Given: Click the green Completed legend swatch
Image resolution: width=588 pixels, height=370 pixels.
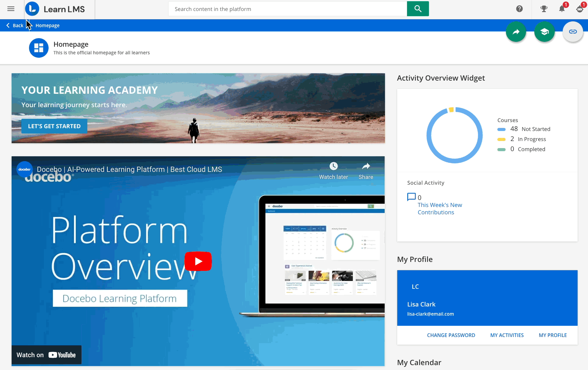Looking at the screenshot, I should tap(501, 150).
